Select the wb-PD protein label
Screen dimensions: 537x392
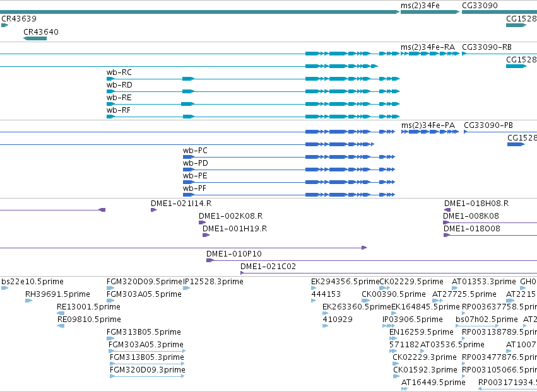(195, 163)
